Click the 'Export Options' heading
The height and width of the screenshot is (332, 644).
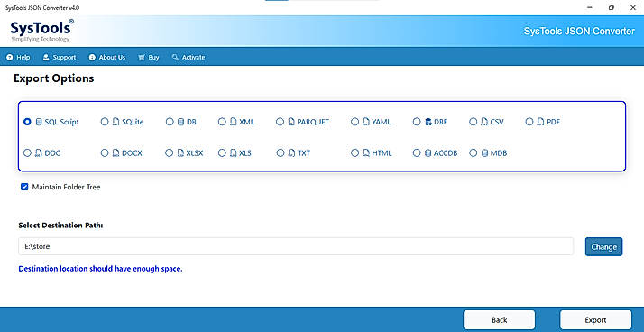pyautogui.click(x=54, y=78)
